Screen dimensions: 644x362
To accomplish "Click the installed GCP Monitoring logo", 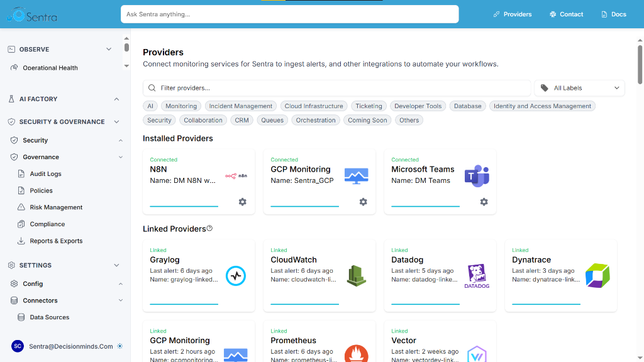I will pyautogui.click(x=356, y=176).
